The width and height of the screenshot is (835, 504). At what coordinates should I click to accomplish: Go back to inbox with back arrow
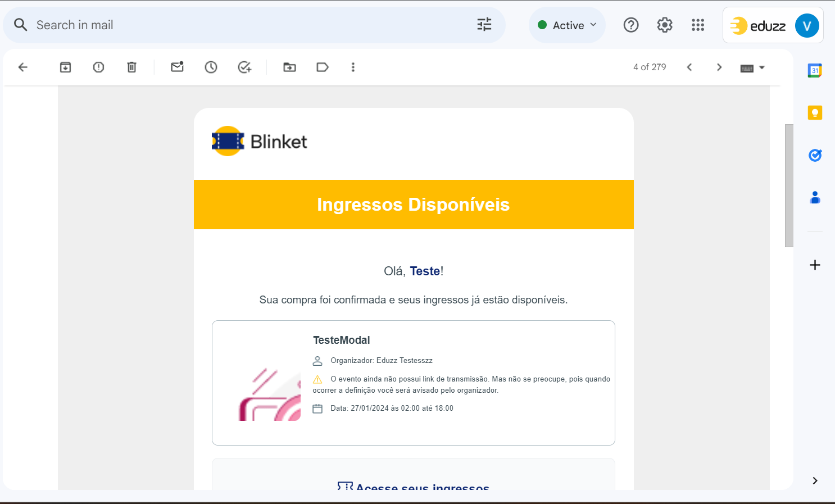(23, 67)
